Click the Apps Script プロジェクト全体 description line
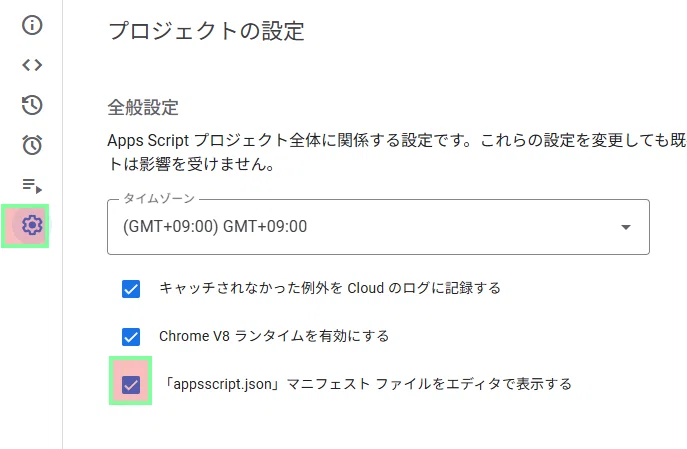The width and height of the screenshot is (687, 449). pos(397,140)
